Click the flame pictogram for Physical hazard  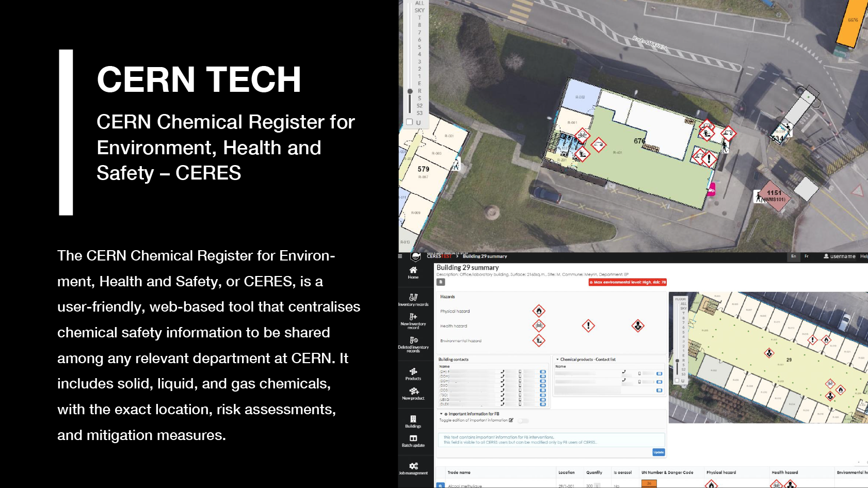539,311
